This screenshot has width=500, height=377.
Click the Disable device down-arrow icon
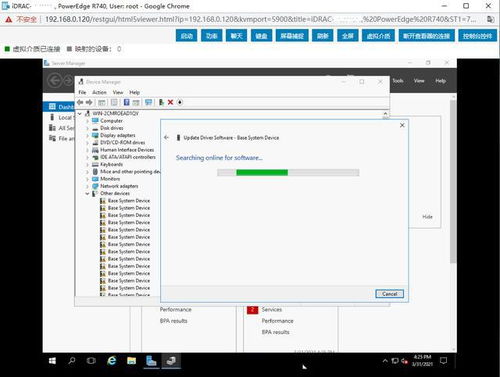point(180,102)
